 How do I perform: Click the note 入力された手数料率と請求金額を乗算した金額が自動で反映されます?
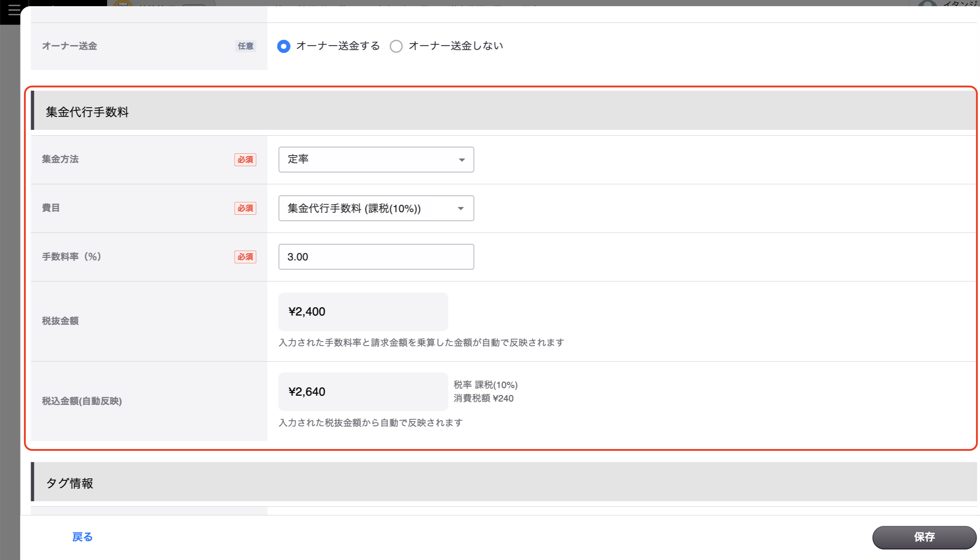(x=421, y=343)
